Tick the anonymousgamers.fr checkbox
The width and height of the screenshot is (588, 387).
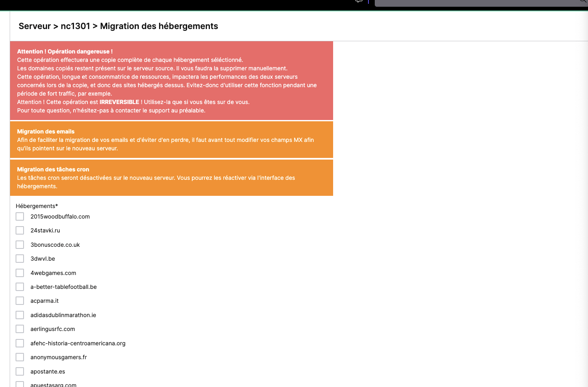[20, 357]
